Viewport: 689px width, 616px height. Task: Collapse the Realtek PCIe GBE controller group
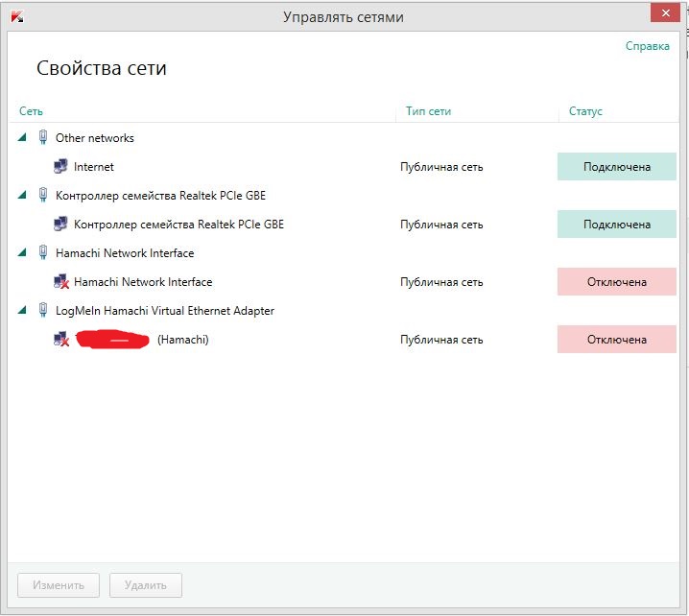(x=22, y=195)
